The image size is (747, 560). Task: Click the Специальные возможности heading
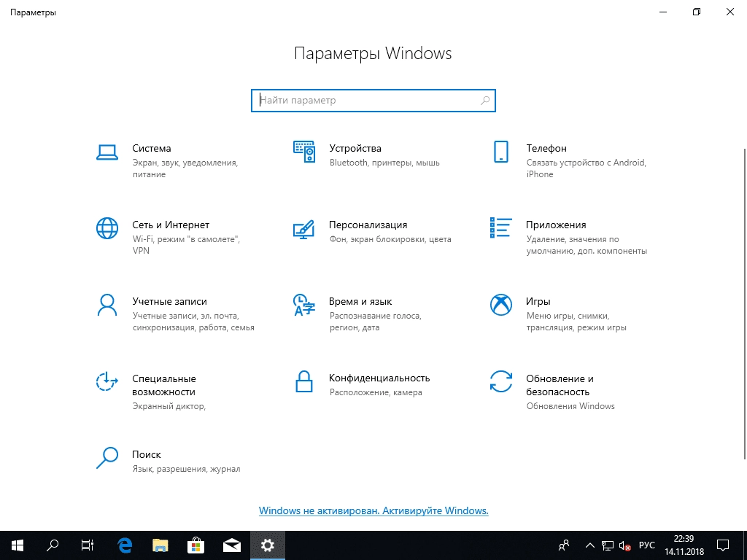click(164, 385)
